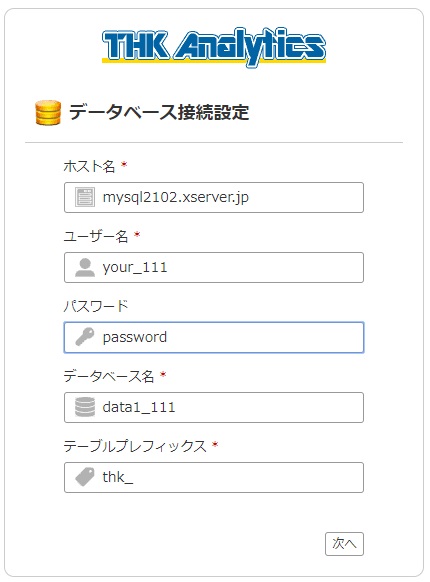Click the THK Analytics logo
The image size is (430, 582).
214,47
